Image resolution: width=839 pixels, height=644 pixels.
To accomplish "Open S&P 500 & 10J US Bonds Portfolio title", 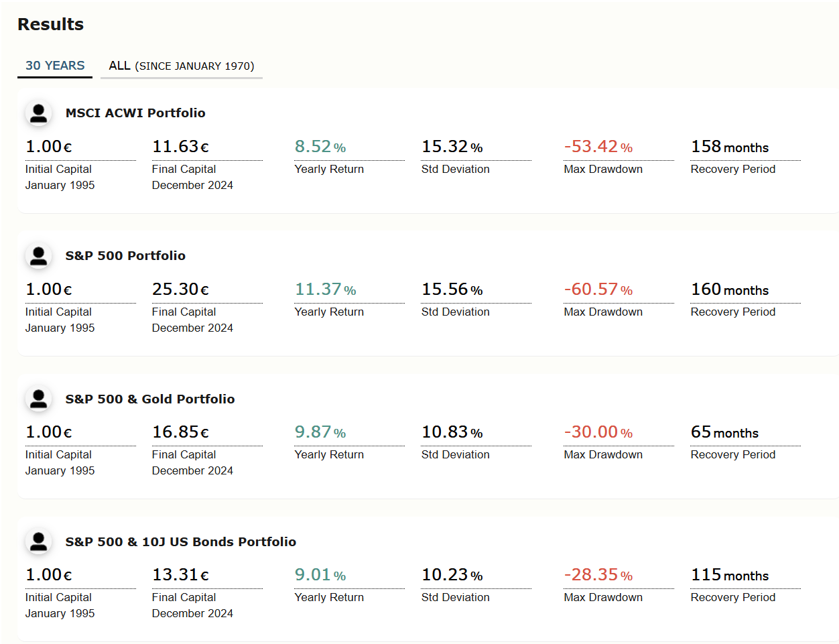I will click(180, 542).
